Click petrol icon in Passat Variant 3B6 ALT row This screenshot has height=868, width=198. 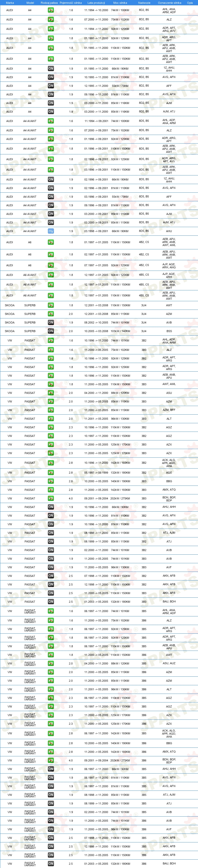51,689
